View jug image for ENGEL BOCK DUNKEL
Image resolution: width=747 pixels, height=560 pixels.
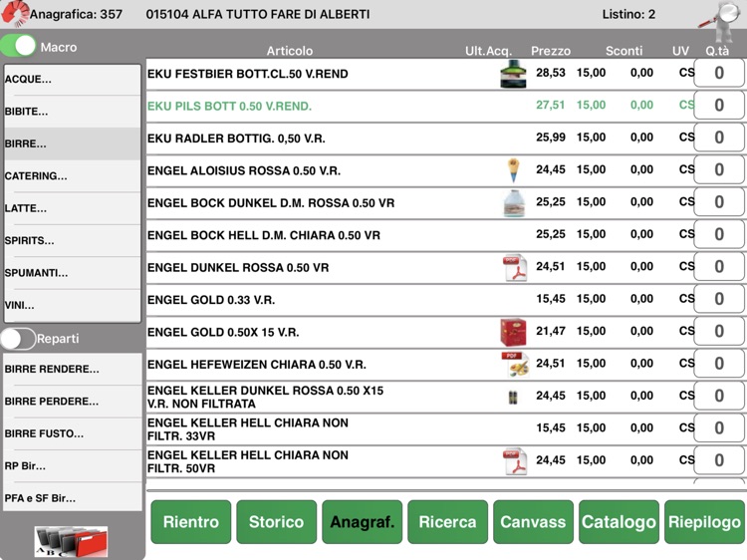click(514, 203)
